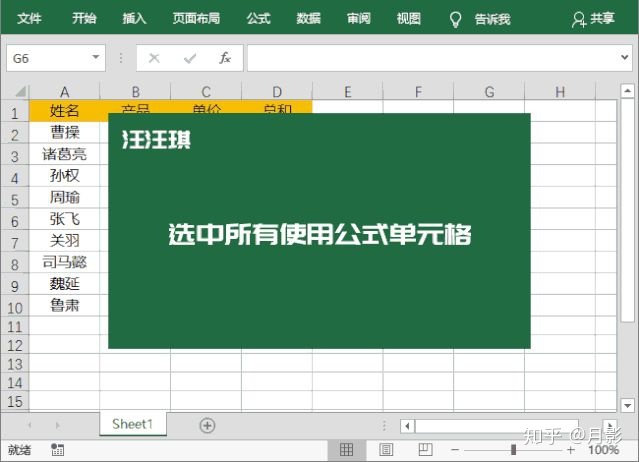Screen dimensions: 639x462
Task: Click the 100% zoom level
Action: (x=604, y=450)
